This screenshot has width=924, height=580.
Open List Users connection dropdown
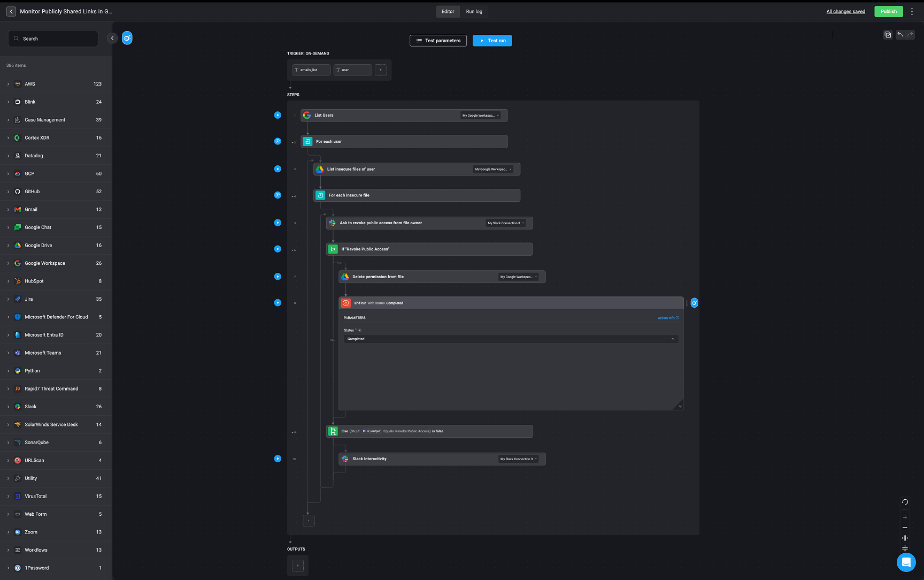click(481, 116)
